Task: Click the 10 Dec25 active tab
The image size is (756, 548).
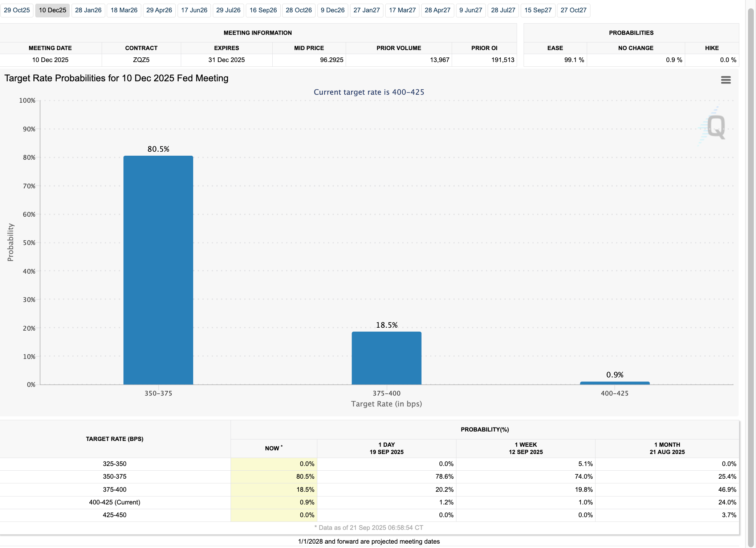Action: click(52, 10)
